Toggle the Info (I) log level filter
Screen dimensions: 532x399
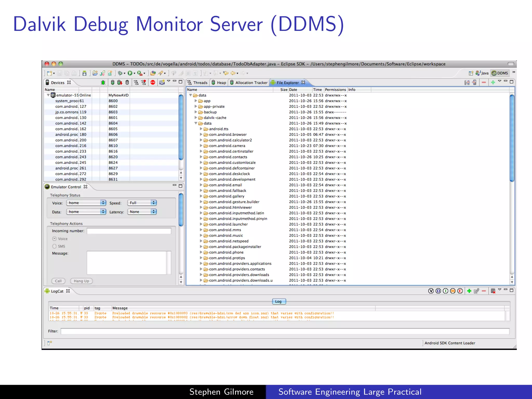[445, 291]
